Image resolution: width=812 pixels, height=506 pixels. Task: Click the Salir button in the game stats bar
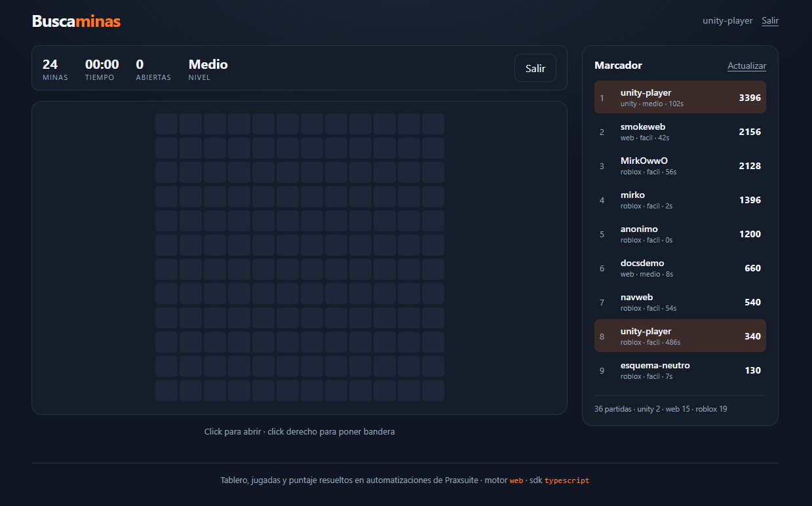pyautogui.click(x=535, y=68)
